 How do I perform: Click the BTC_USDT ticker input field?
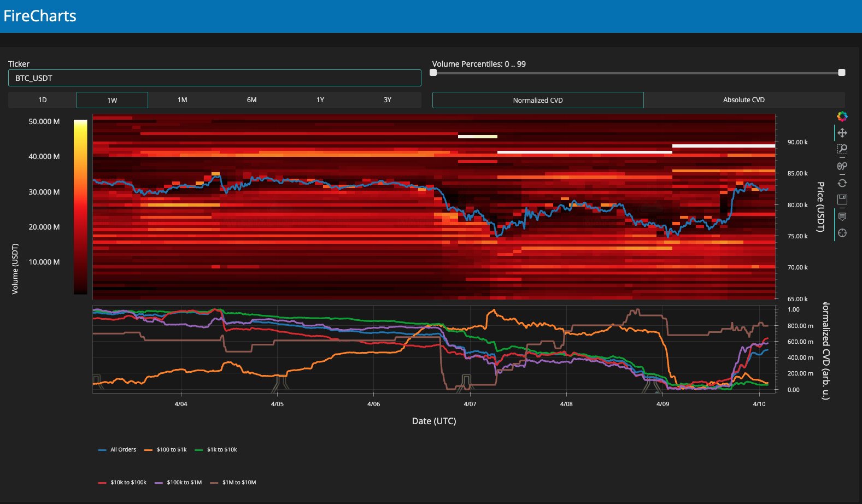pyautogui.click(x=214, y=78)
